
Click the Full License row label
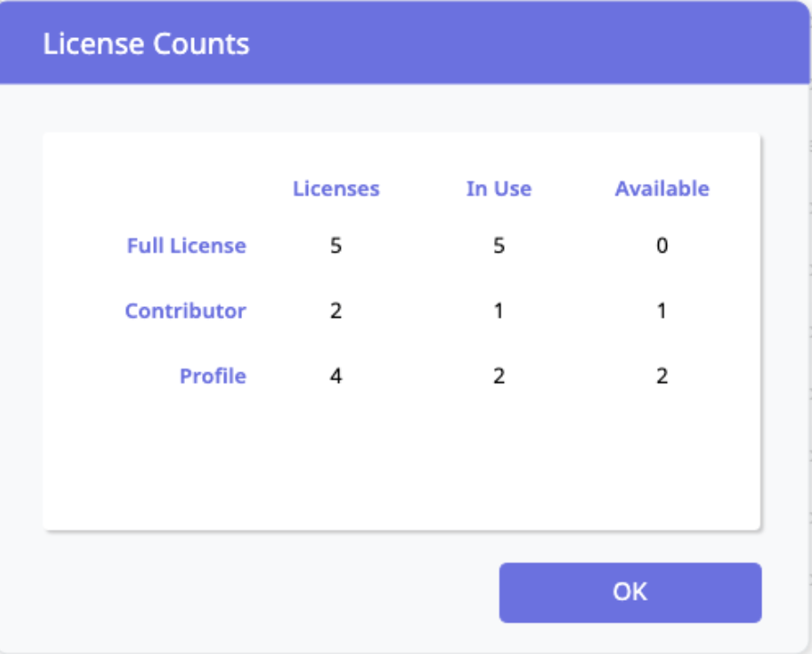(187, 245)
